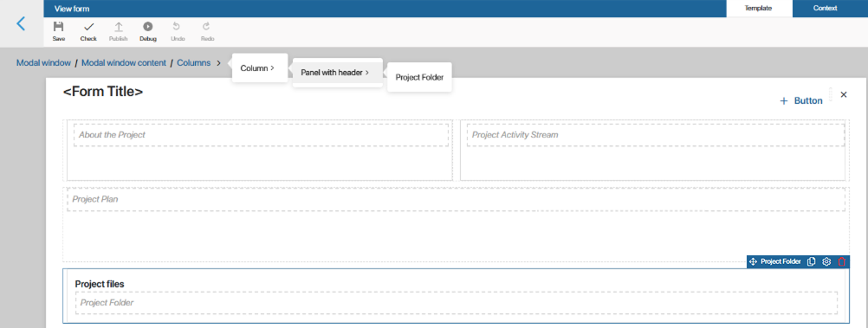Copy the Project Folder widget

point(812,261)
